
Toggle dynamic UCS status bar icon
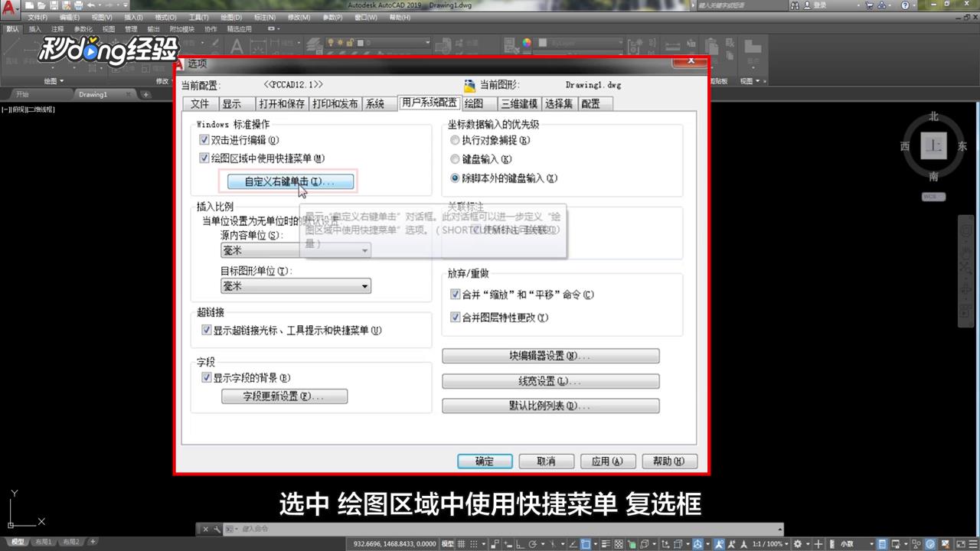tap(665, 543)
